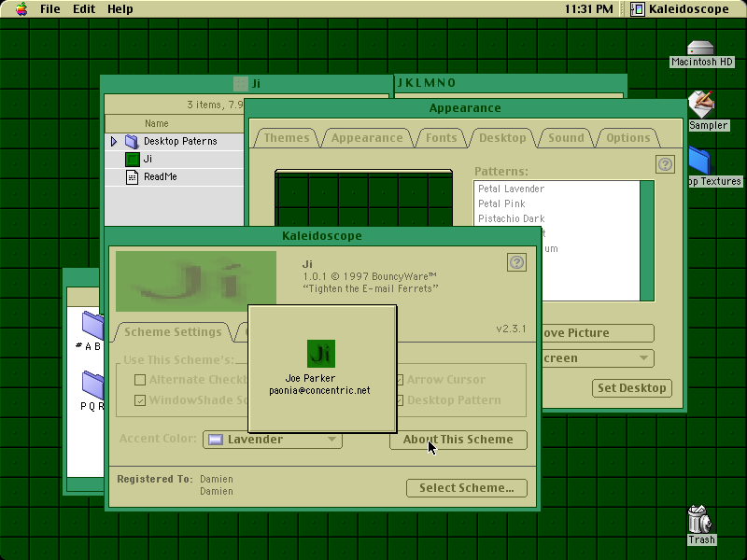Image resolution: width=747 pixels, height=560 pixels.
Task: Switch to the Appearance tab
Action: pyautogui.click(x=367, y=138)
